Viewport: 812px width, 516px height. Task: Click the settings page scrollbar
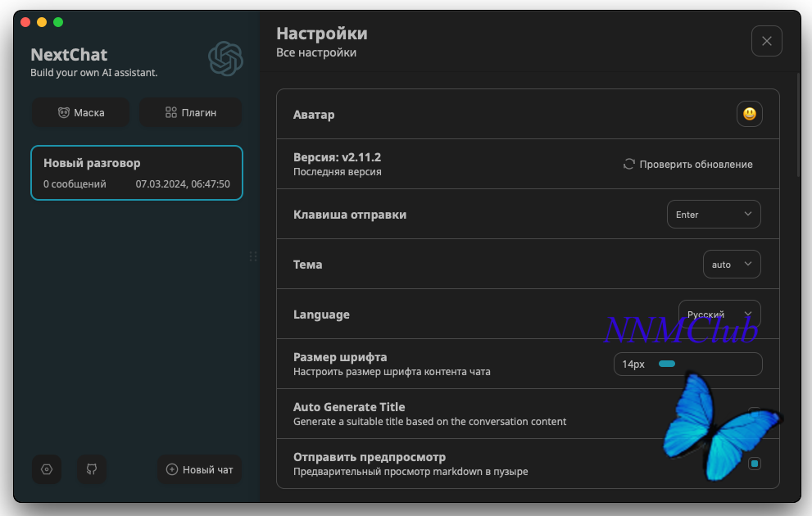(x=799, y=124)
